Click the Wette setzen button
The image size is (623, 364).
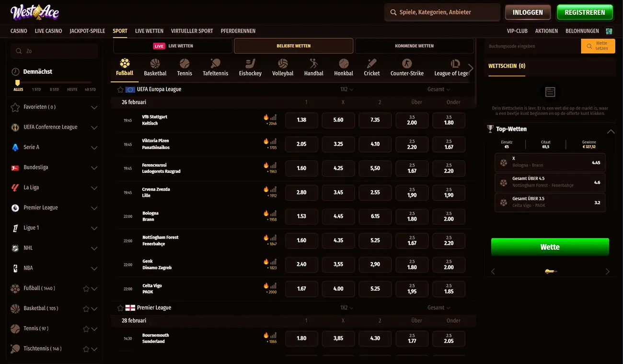click(598, 46)
